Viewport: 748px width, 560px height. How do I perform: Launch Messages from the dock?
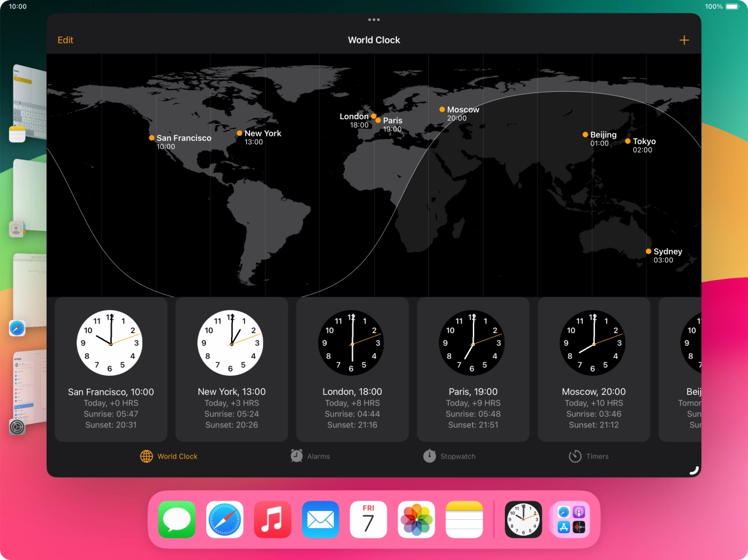click(177, 519)
